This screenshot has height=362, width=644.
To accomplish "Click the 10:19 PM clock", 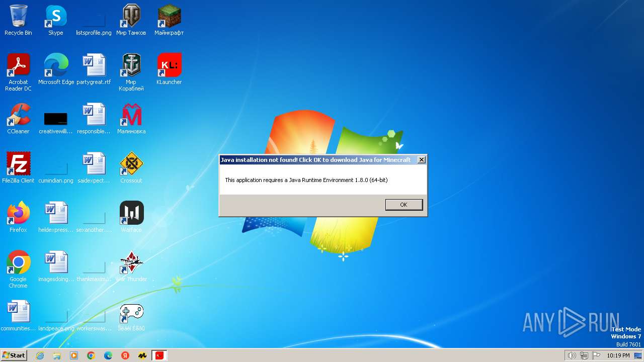I will 618,355.
